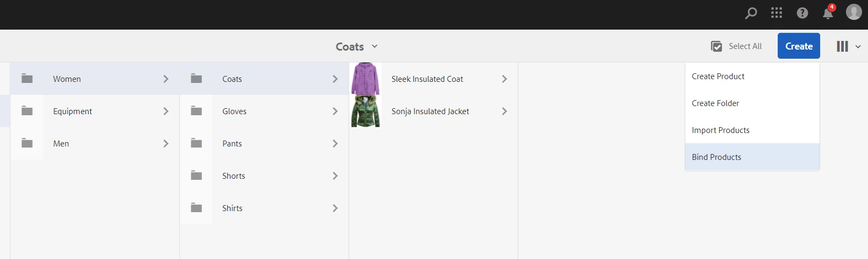Open the solutions grid switcher
This screenshot has height=259, width=868.
pos(777,13)
